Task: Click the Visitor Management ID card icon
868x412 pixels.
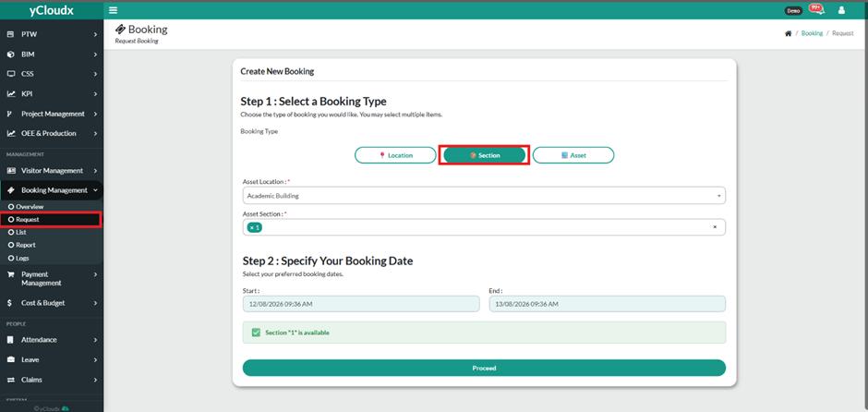Action: point(10,171)
